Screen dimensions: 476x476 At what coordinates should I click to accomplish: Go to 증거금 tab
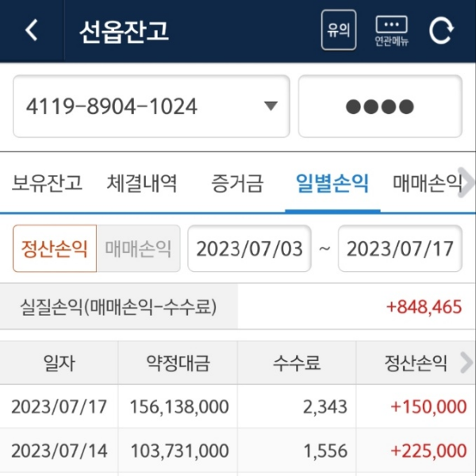pos(236,184)
